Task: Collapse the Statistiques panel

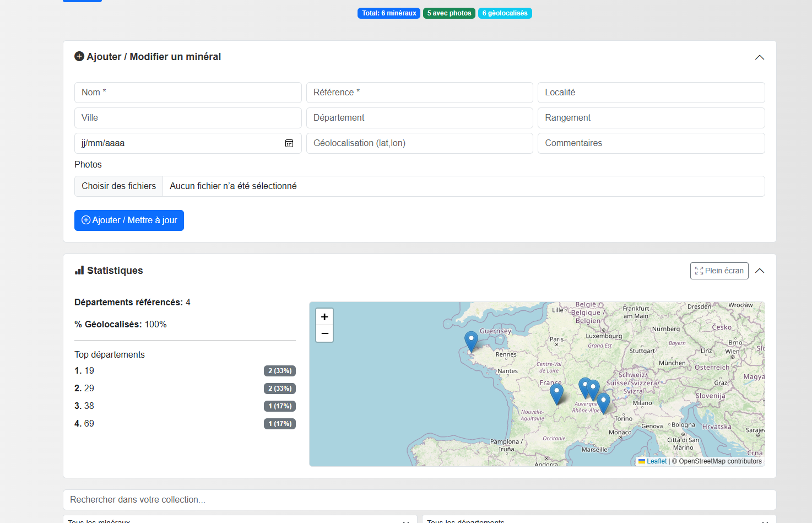Action: pos(760,271)
